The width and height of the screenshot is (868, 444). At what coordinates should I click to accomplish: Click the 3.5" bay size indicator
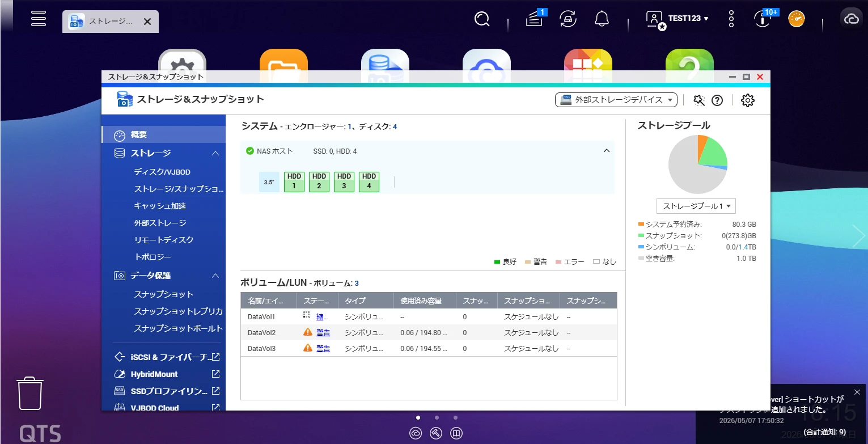269,182
